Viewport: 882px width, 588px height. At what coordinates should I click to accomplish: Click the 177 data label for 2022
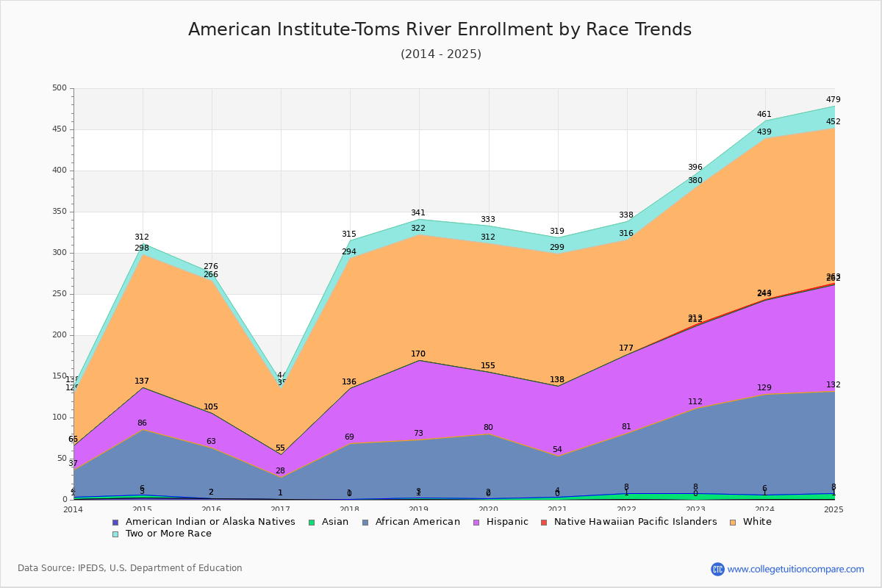pos(626,348)
